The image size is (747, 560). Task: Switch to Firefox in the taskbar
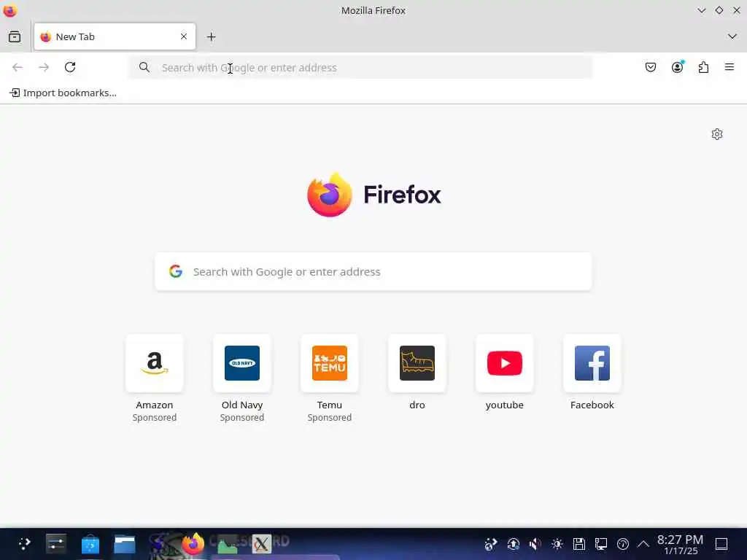coord(193,544)
